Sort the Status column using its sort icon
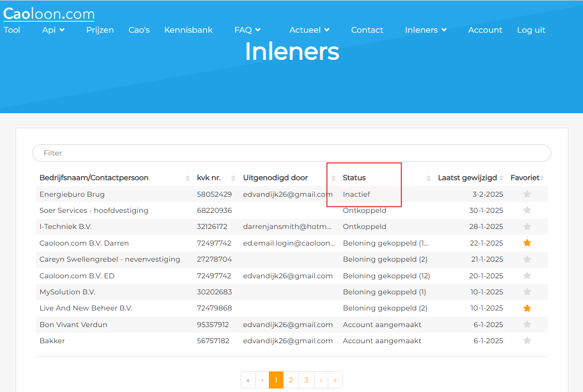Image resolution: width=583 pixels, height=392 pixels. coord(429,178)
